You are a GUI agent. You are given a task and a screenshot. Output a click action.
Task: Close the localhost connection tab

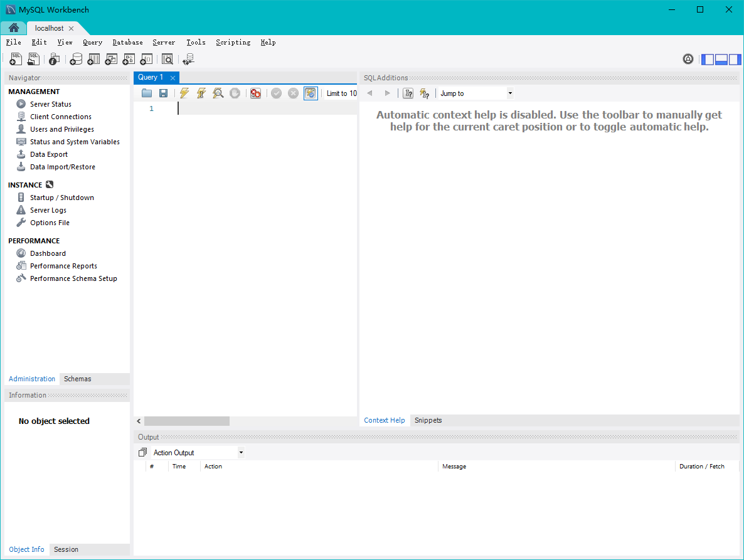71,28
